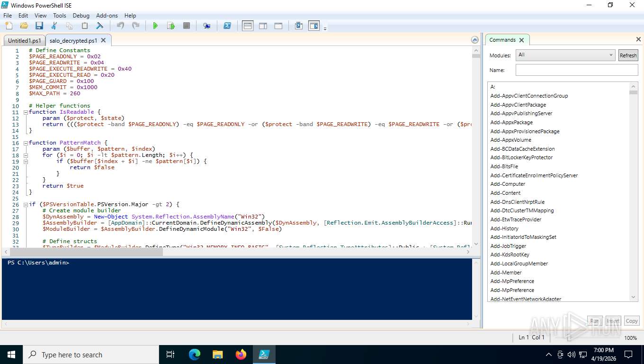The width and height of the screenshot is (644, 364).
Task: Open the Modules dropdown set to All
Action: [x=565, y=55]
